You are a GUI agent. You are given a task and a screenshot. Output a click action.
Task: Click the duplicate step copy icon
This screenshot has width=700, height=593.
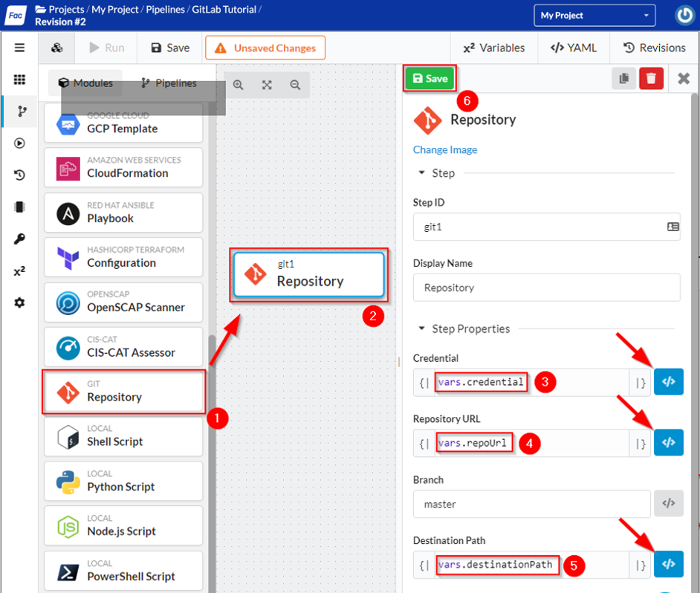click(x=623, y=78)
